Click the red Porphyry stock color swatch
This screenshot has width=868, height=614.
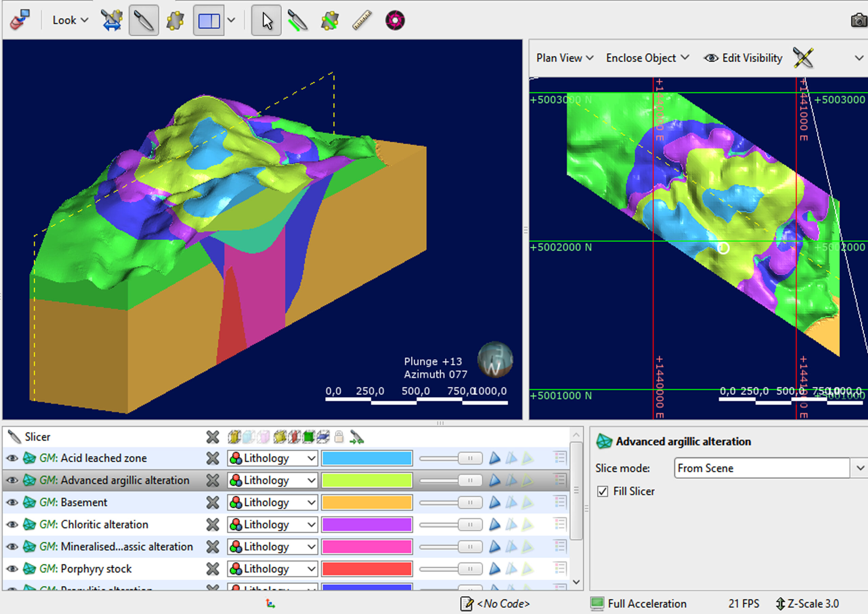367,569
